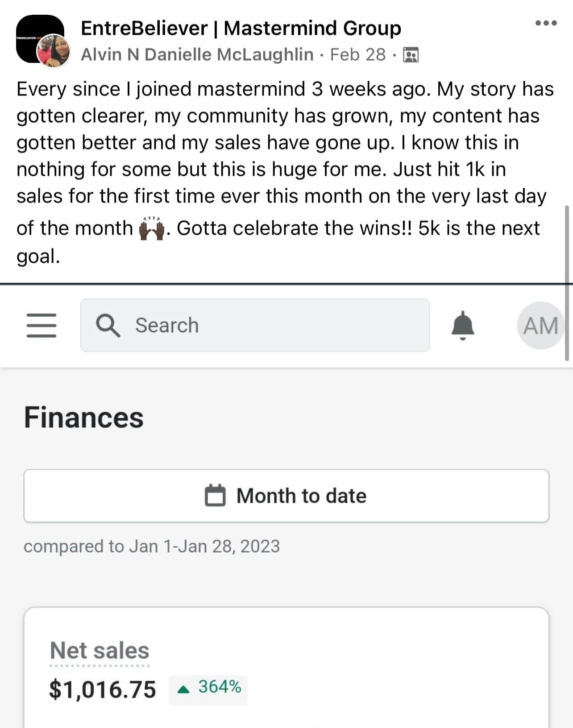The width and height of the screenshot is (573, 728).
Task: Click the author's round profile photo
Action: pyautogui.click(x=54, y=51)
